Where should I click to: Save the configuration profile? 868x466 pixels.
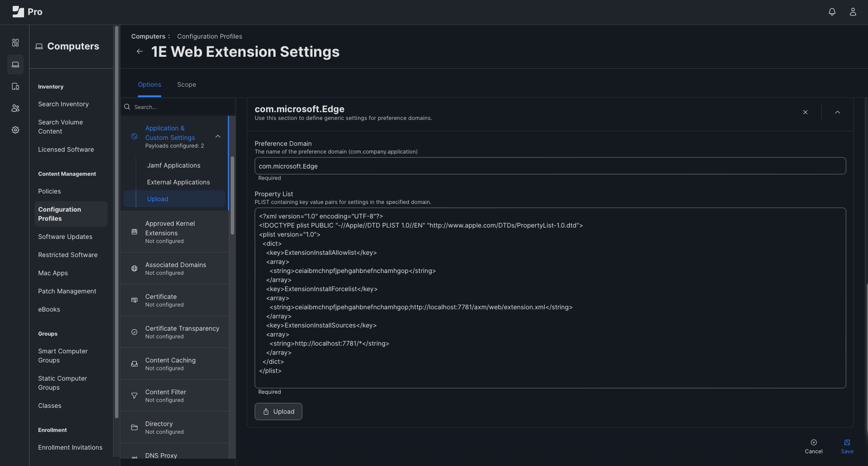click(x=847, y=446)
